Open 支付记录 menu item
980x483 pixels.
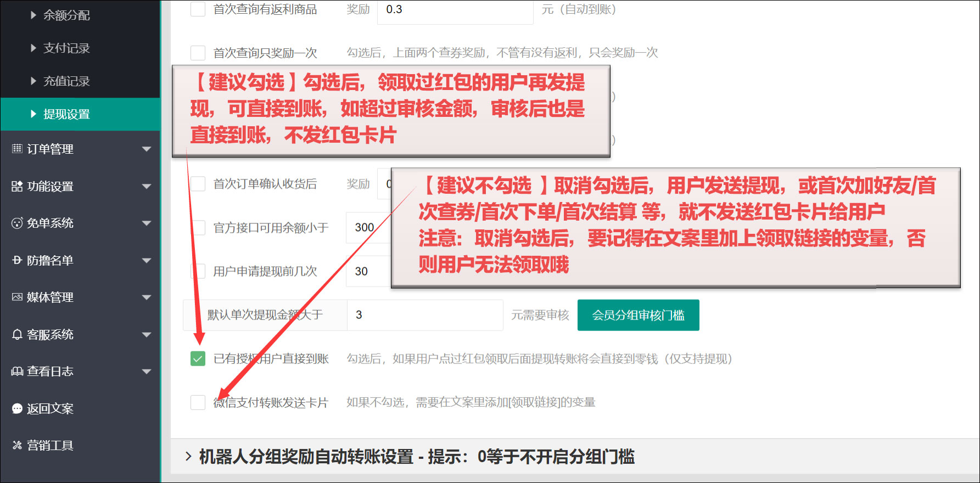80,48
